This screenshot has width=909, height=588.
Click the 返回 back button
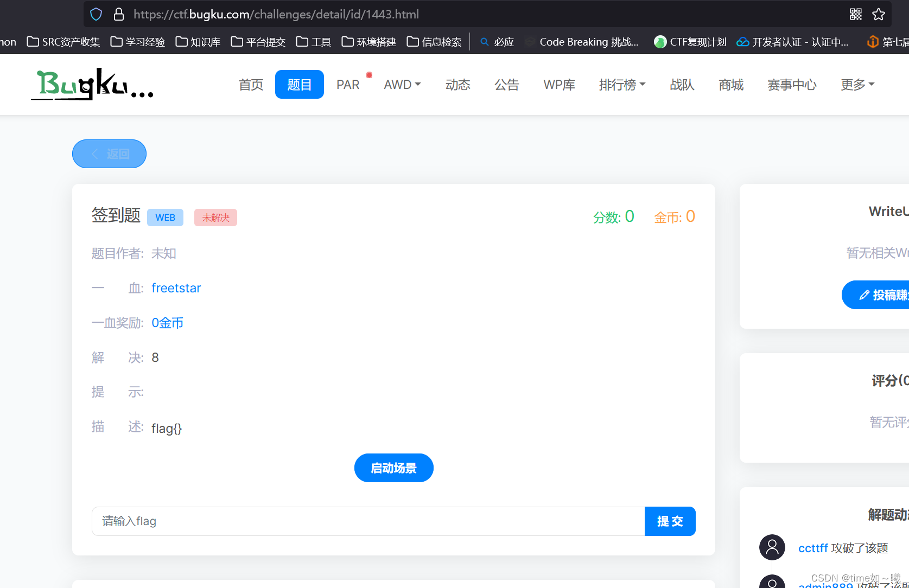click(109, 154)
